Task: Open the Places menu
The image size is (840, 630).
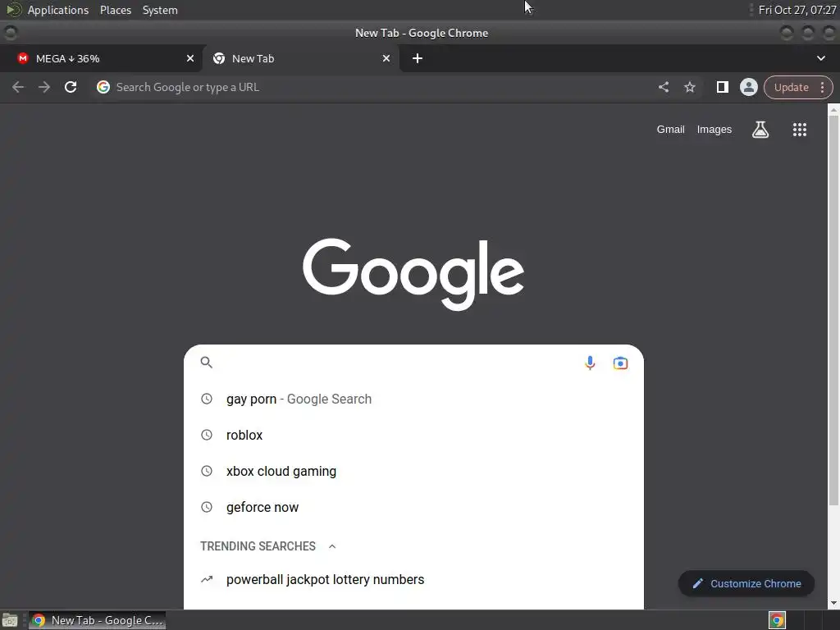Action: [x=116, y=10]
